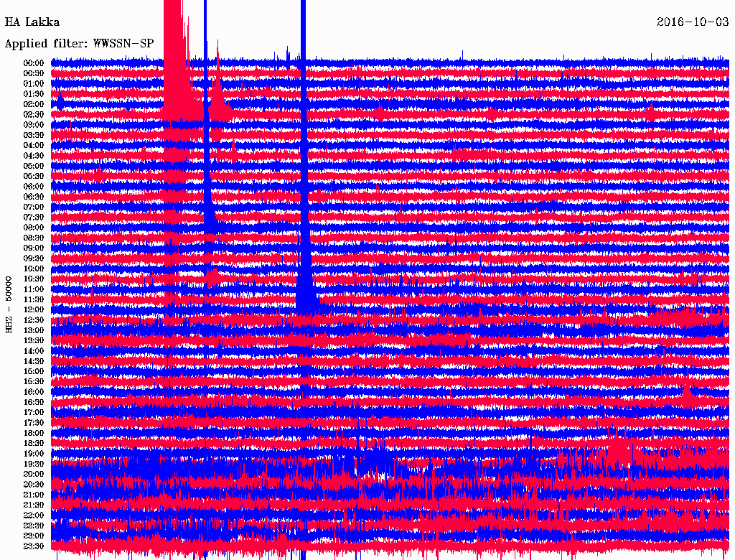Click the HA Lakka station title
Screen dimensions: 735x560
pyautogui.click(x=32, y=22)
